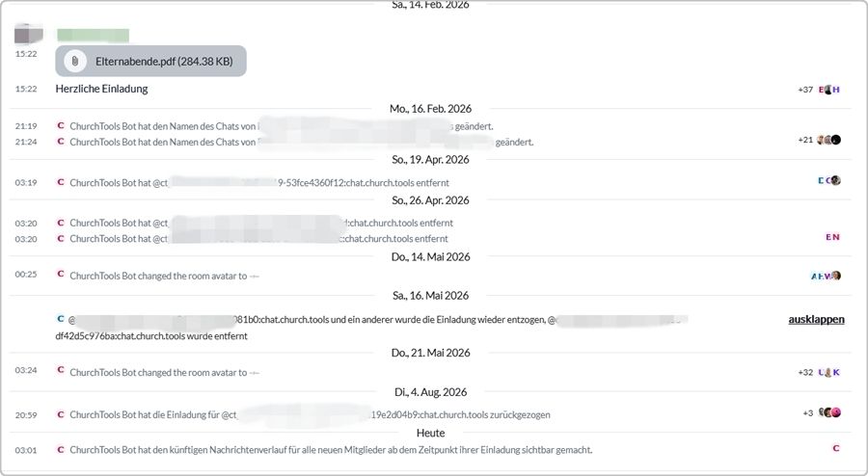
Task: Open the Elternabende.pdf attachment paperclip icon
Action: (x=74, y=61)
